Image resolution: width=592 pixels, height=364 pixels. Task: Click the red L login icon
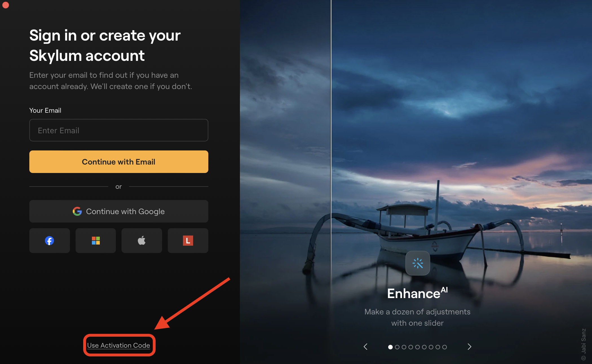188,241
